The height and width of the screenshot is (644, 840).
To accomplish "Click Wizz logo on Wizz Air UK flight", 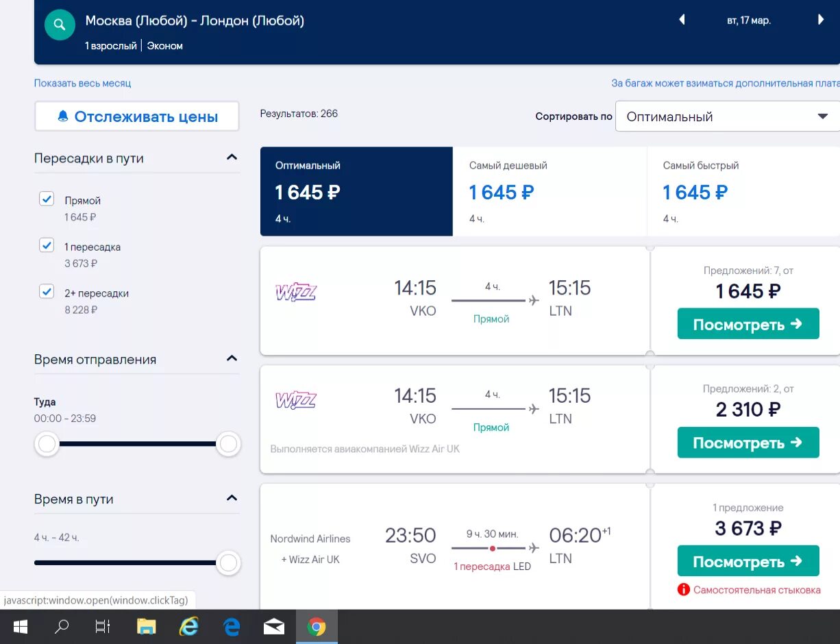I will [296, 400].
